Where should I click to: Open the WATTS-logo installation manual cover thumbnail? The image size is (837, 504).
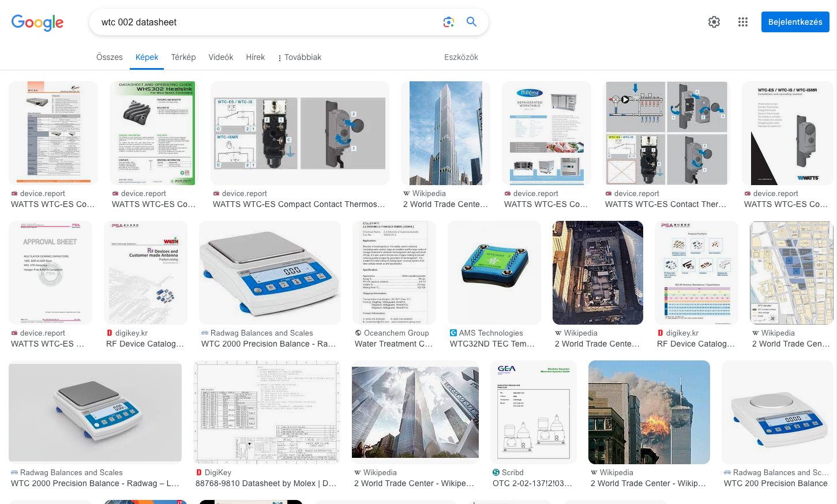(787, 133)
